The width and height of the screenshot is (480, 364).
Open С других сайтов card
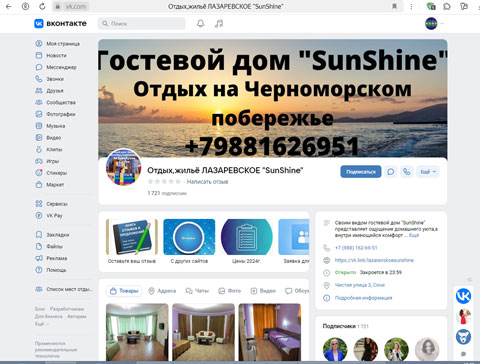tap(189, 241)
